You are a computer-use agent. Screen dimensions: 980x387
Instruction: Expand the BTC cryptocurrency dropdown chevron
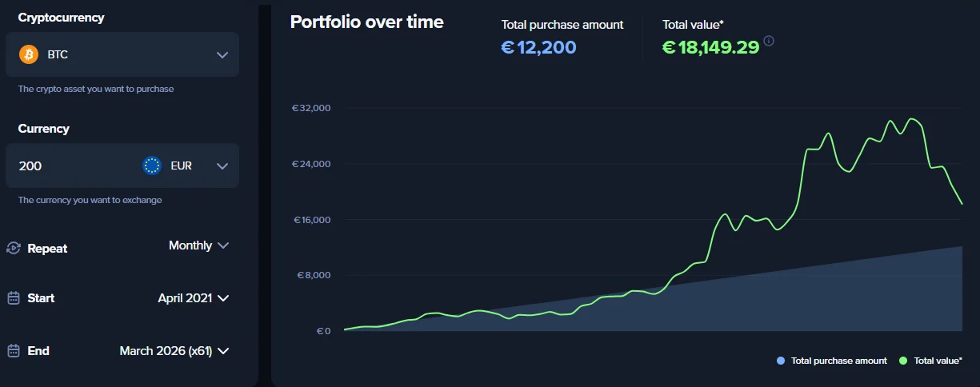(x=222, y=55)
